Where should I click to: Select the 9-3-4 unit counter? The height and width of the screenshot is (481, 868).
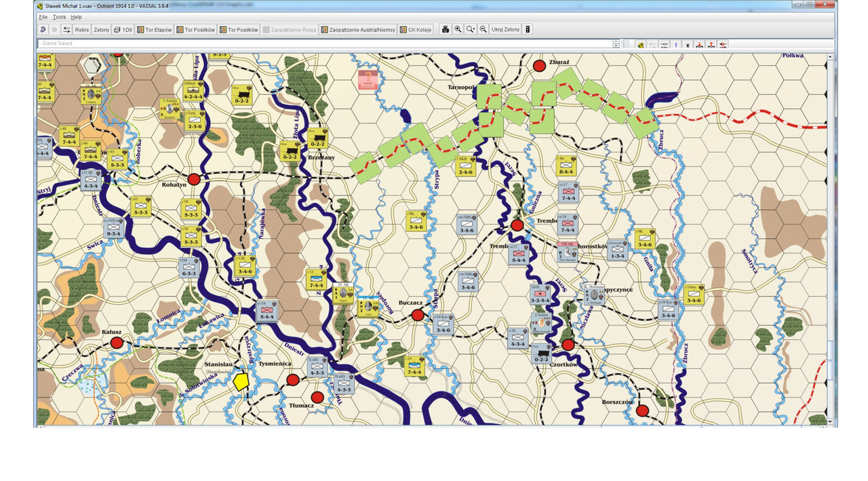[113, 228]
